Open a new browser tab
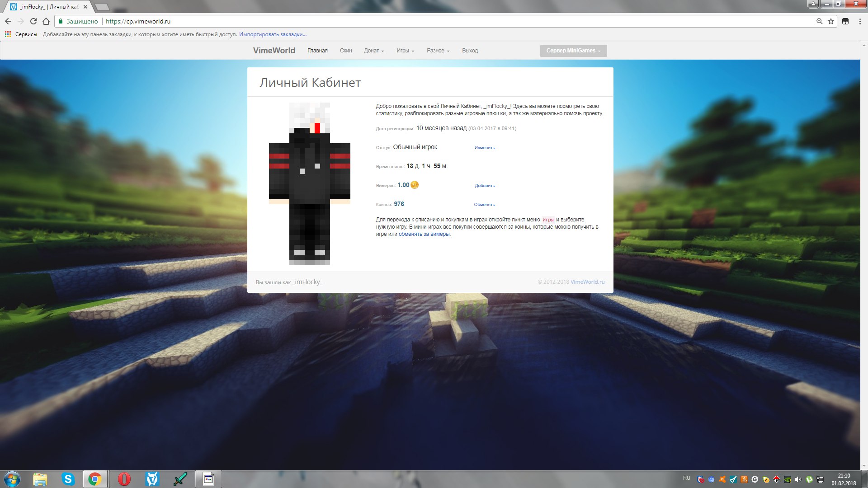The height and width of the screenshot is (488, 868). click(x=102, y=7)
